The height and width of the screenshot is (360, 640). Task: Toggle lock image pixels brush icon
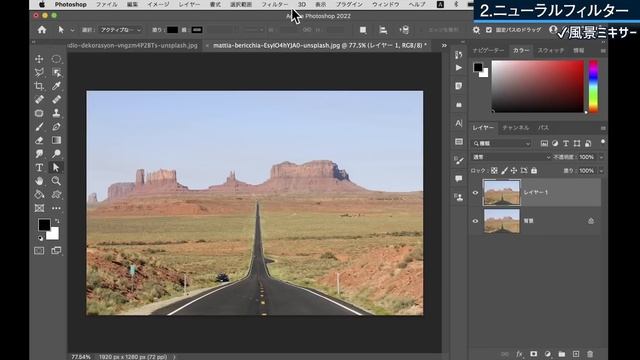click(x=504, y=171)
